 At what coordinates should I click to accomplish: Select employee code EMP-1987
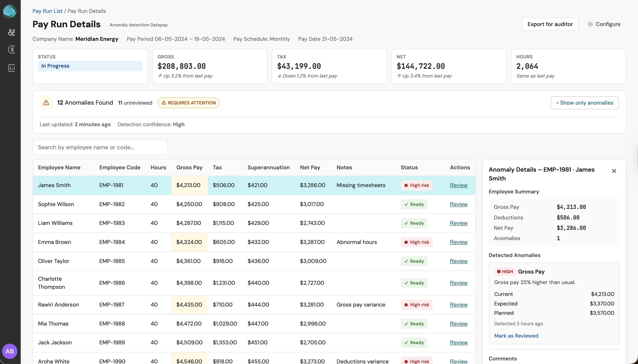111,305
